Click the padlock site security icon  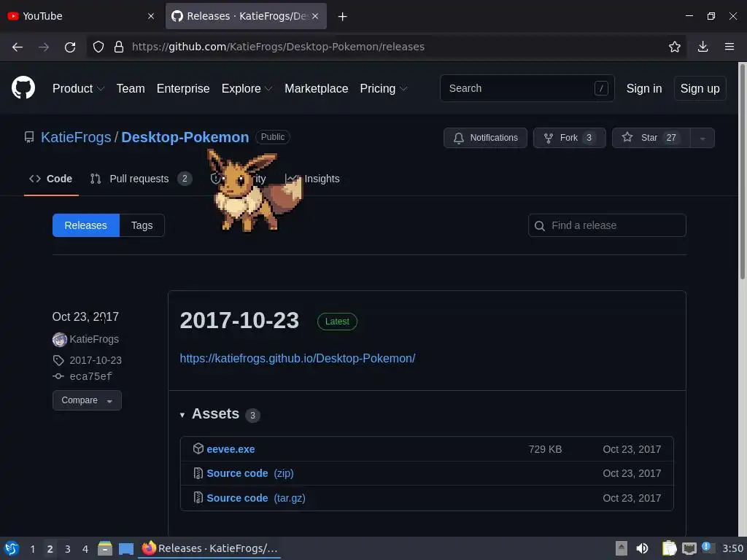[119, 47]
